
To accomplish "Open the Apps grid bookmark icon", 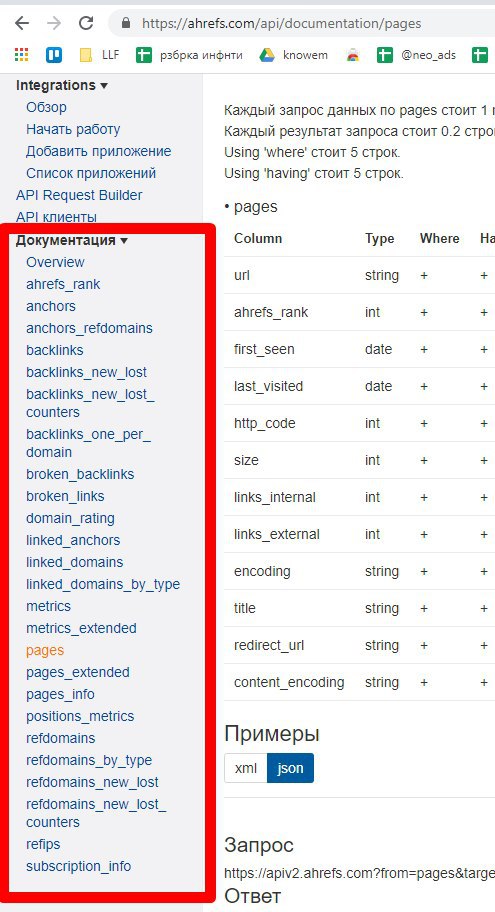I will pyautogui.click(x=22, y=55).
